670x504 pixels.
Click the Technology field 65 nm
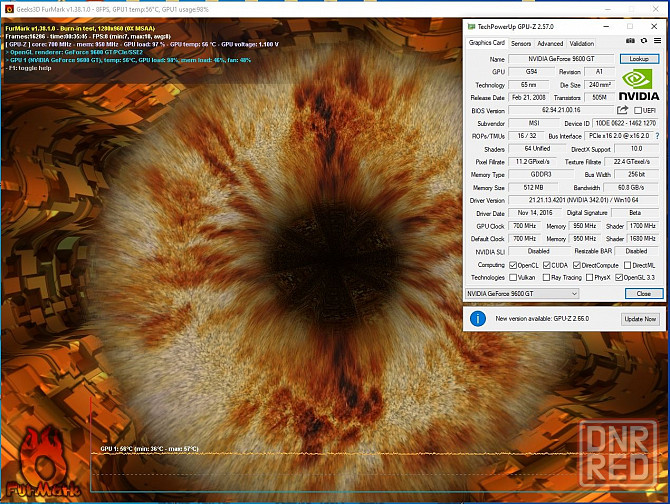coord(529,85)
